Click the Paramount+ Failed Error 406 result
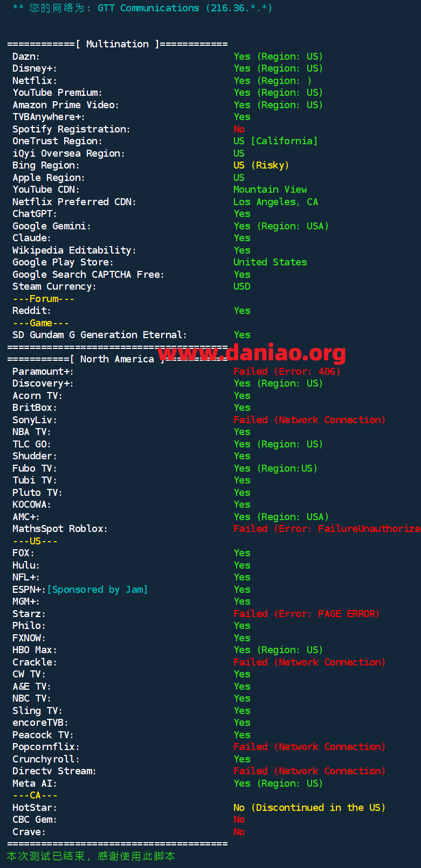Image resolution: width=421 pixels, height=868 pixels. 287,372
